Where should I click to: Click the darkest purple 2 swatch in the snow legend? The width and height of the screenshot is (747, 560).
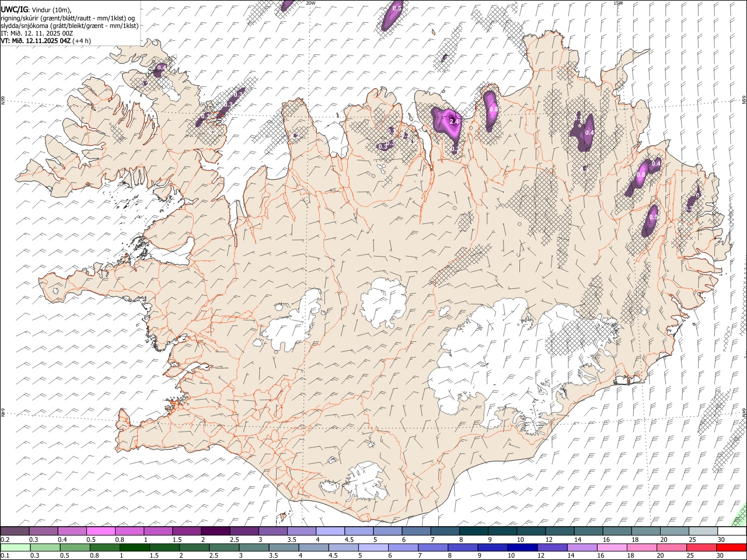click(215, 531)
